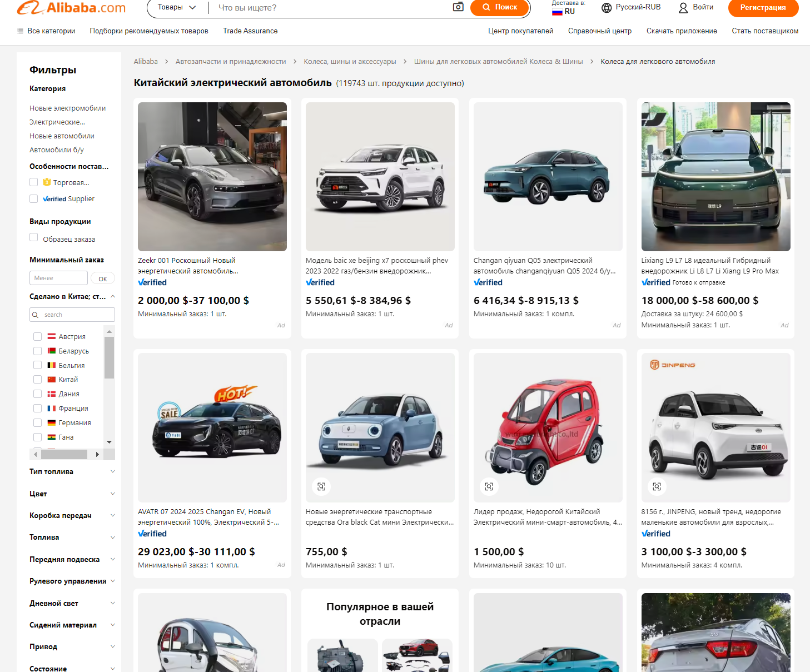Image resolution: width=810 pixels, height=672 pixels.
Task: Open Все категории menu
Action: pos(51,31)
